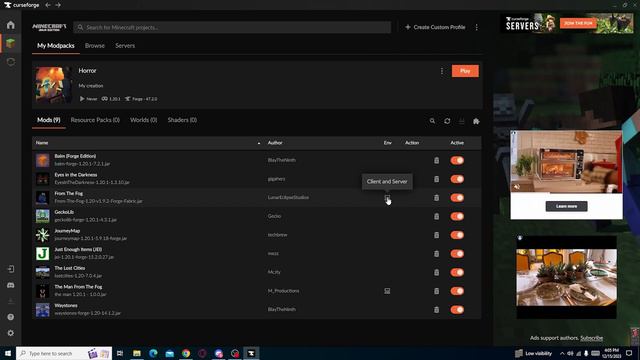Play the Horror modpack
640x360 pixels.
pos(465,71)
